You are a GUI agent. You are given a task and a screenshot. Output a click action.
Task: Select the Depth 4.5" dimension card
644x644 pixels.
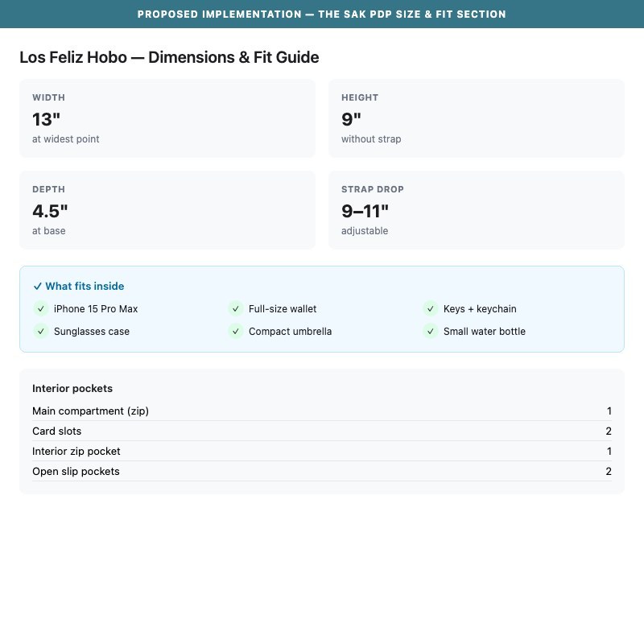pyautogui.click(x=167, y=210)
